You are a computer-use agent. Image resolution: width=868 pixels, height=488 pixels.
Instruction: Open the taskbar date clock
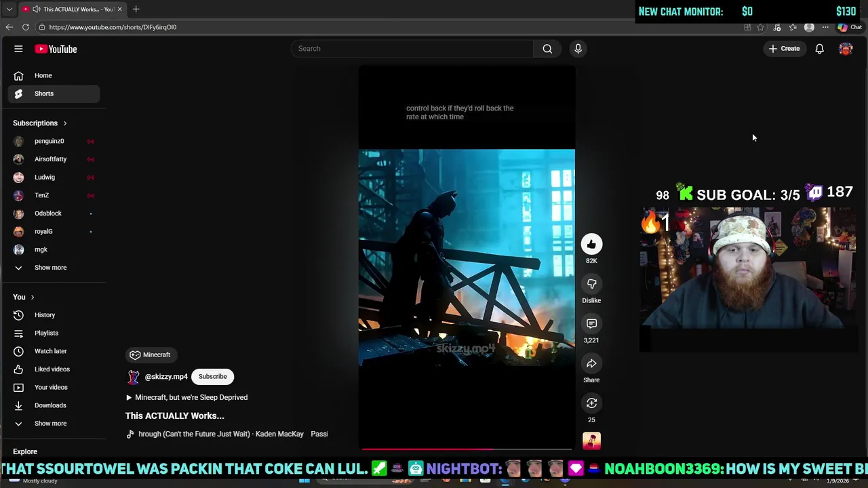838,481
